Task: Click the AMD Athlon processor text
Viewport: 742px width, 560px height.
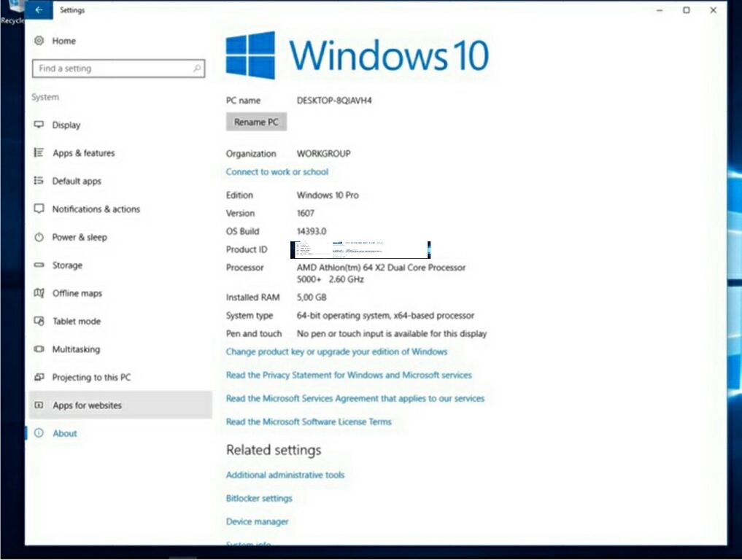Action: coord(381,273)
